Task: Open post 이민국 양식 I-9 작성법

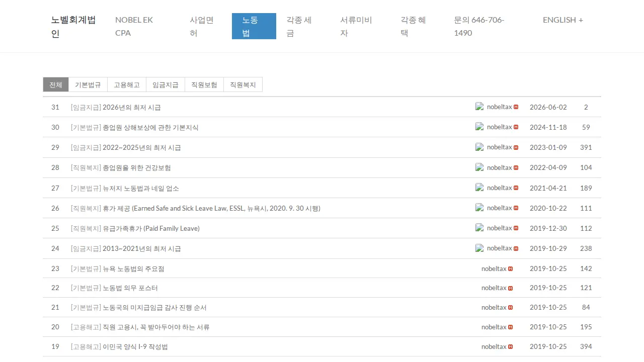Action: point(135,347)
